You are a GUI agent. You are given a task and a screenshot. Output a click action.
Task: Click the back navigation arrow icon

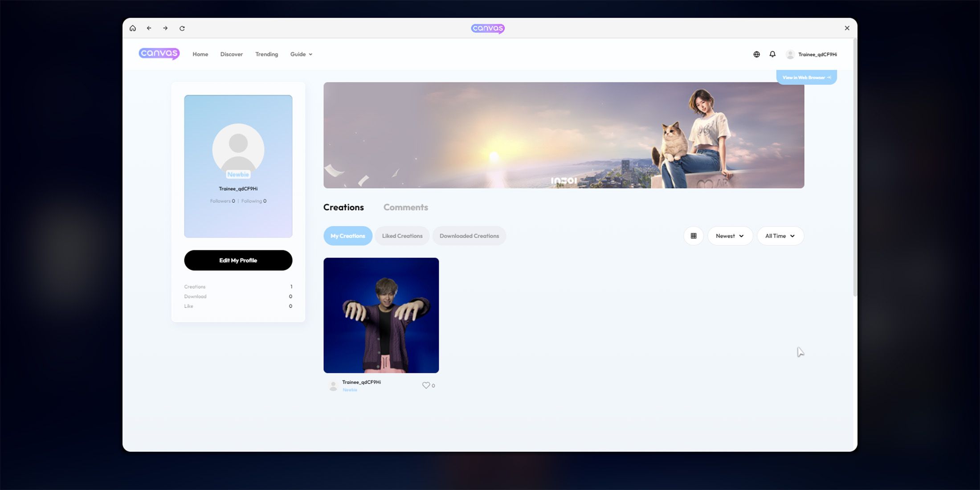[x=149, y=28]
